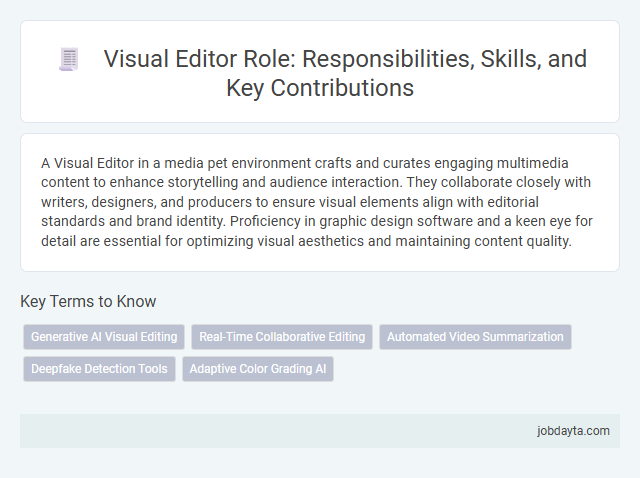Select the Real-Time Collaborative Editing tag
Viewport: 640px width, 478px height.
pos(282,337)
